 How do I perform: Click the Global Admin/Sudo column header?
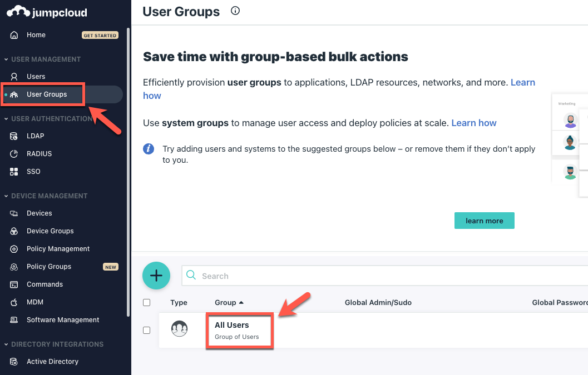[378, 302]
